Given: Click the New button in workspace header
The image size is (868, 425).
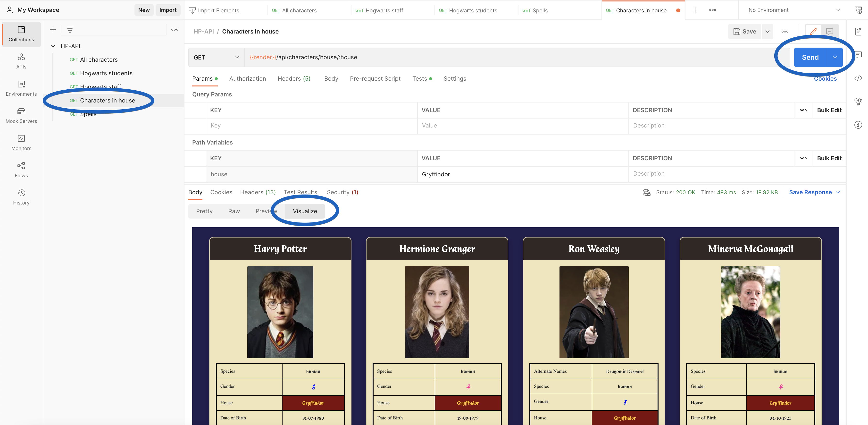Looking at the screenshot, I should click(144, 10).
